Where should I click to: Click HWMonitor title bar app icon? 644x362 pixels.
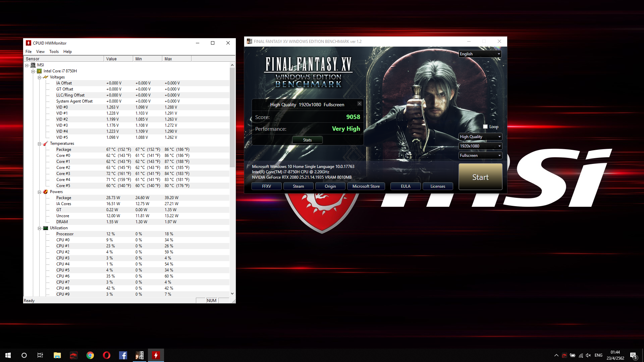(x=29, y=43)
